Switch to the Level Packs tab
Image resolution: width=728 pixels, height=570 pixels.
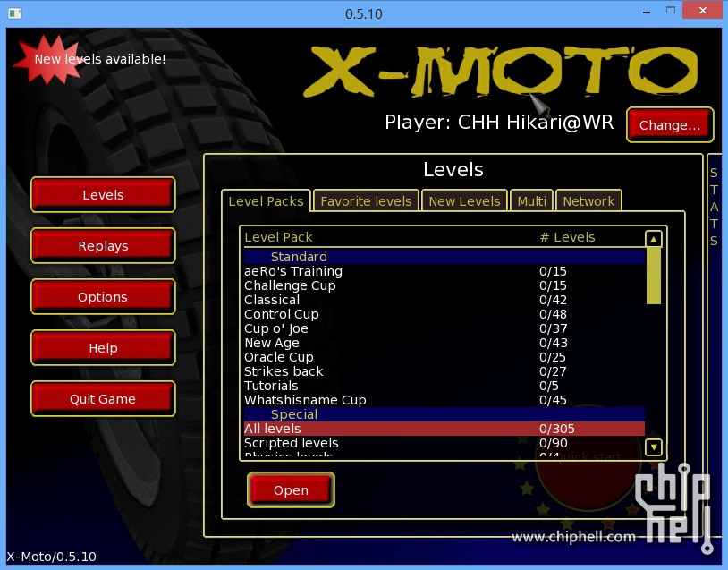click(266, 201)
